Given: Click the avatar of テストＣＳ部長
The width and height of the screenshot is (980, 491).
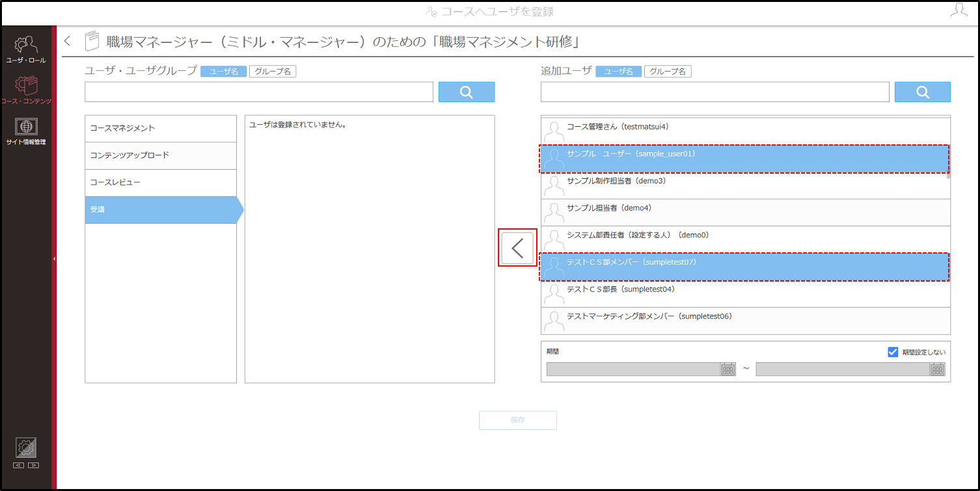Looking at the screenshot, I should pos(554,294).
